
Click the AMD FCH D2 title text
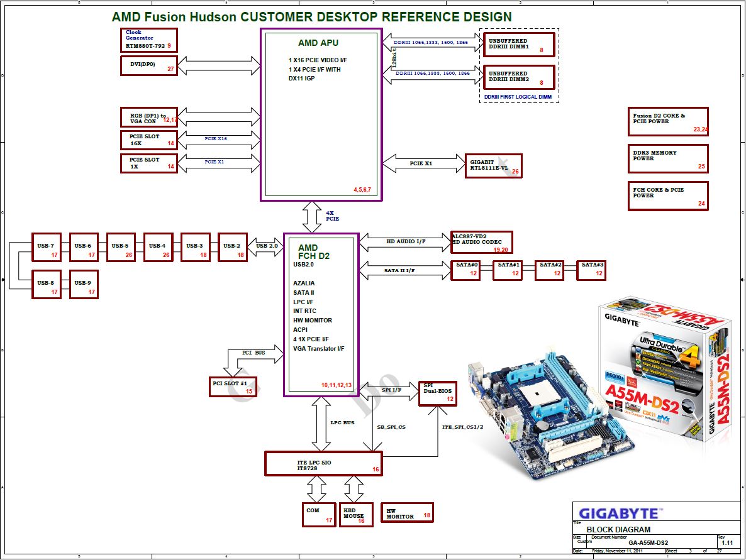pyautogui.click(x=313, y=251)
